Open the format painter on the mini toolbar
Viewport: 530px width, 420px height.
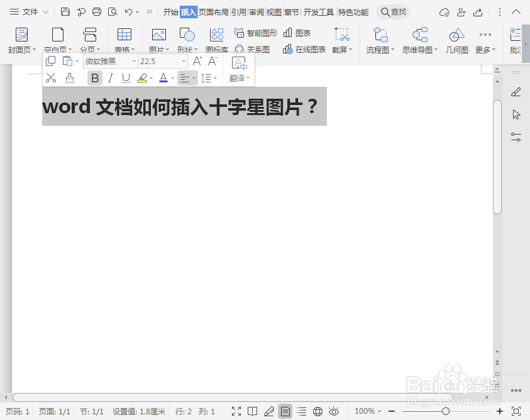pos(69,77)
